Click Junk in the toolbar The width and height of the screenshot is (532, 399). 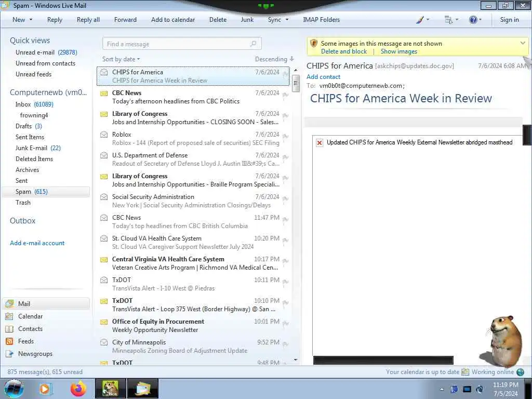pyautogui.click(x=247, y=20)
